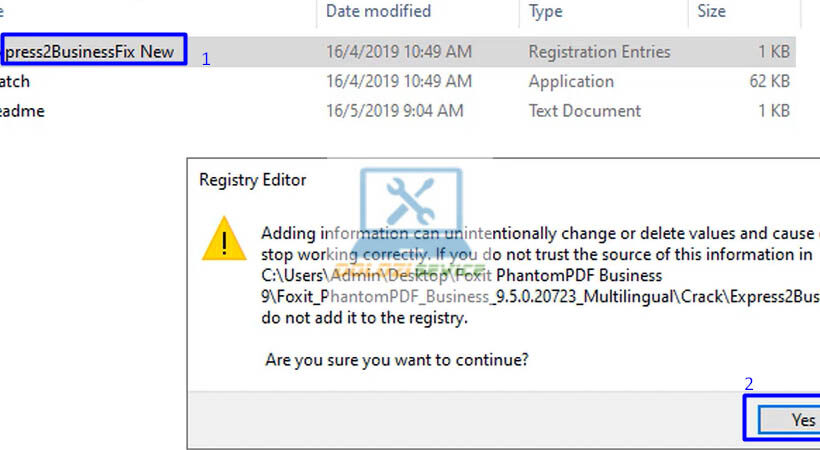Viewport: 820px width, 450px height.
Task: Sort files by the Size column header
Action: (x=712, y=12)
